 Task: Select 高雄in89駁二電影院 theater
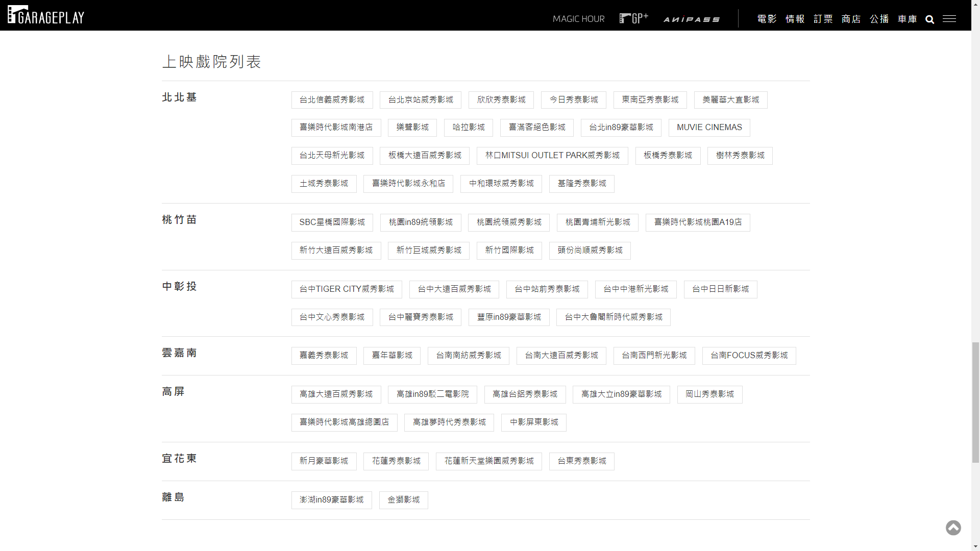click(433, 394)
